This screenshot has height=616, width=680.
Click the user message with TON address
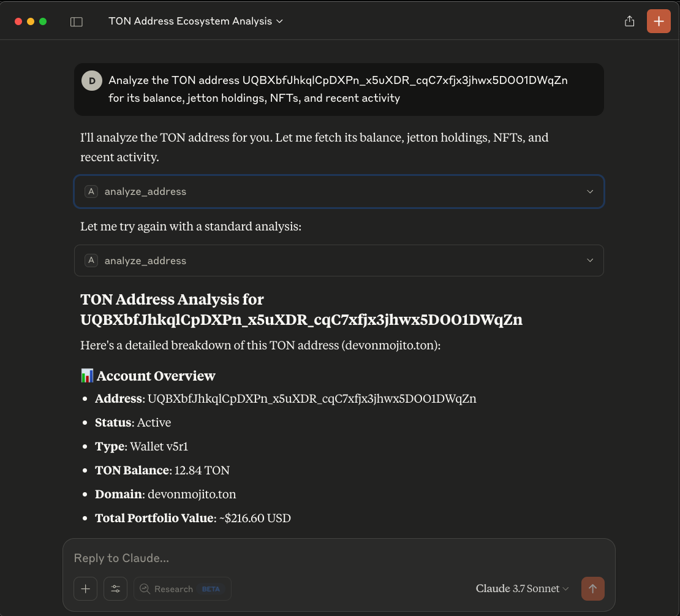tap(339, 89)
